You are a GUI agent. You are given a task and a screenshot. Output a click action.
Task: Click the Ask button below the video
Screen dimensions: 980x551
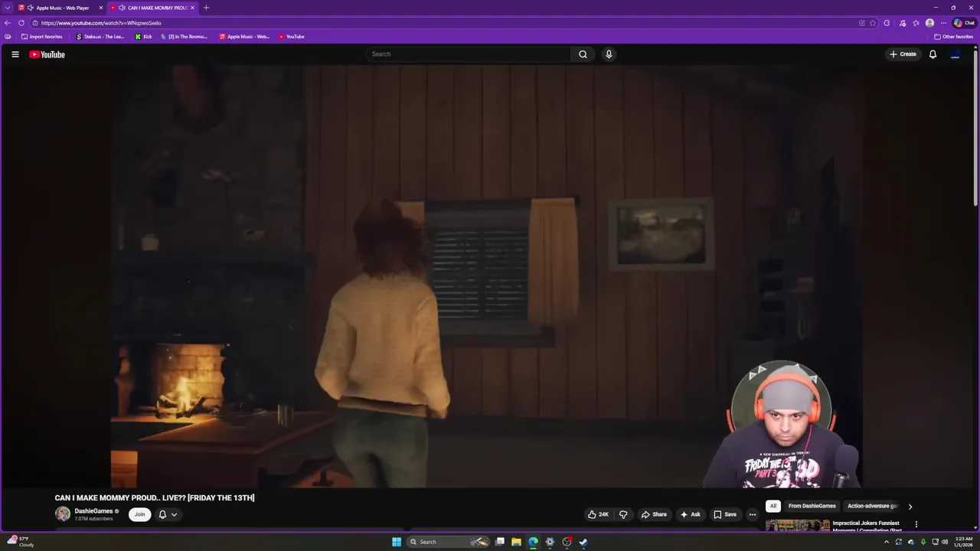[690, 514]
